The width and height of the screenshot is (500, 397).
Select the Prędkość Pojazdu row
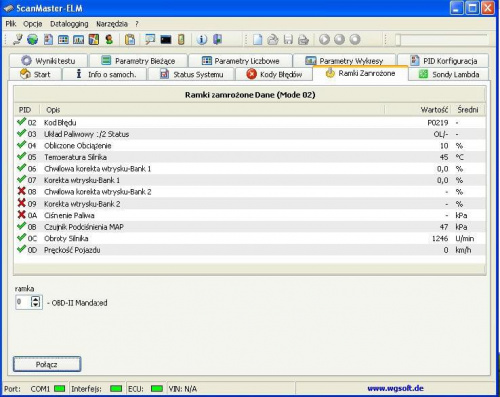250,250
